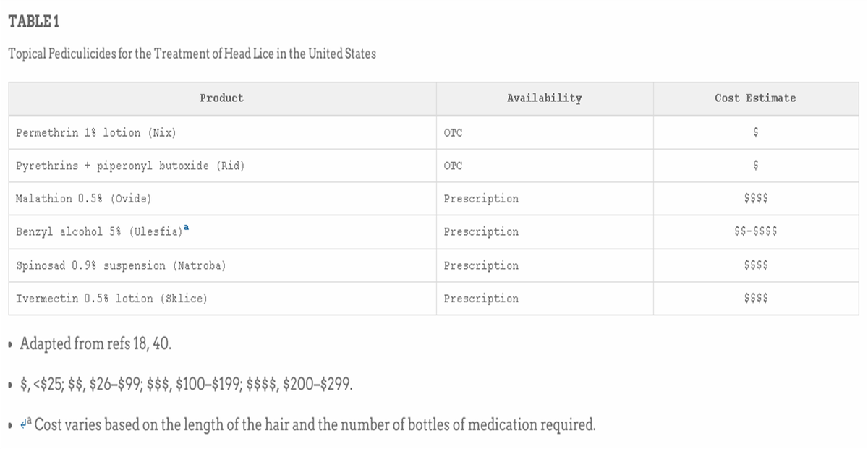Click the TABLE 1 heading
This screenshot has width=868, height=449.
(x=34, y=22)
